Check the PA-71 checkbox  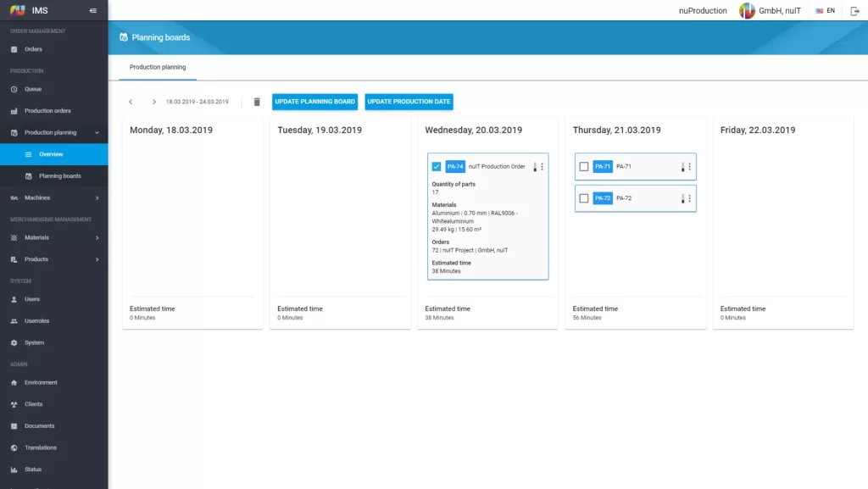click(x=583, y=167)
